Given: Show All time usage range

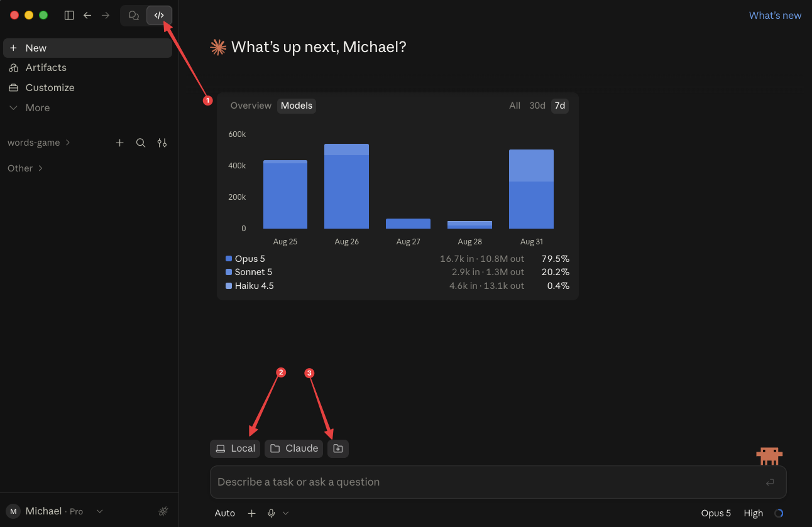Looking at the screenshot, I should click(515, 106).
